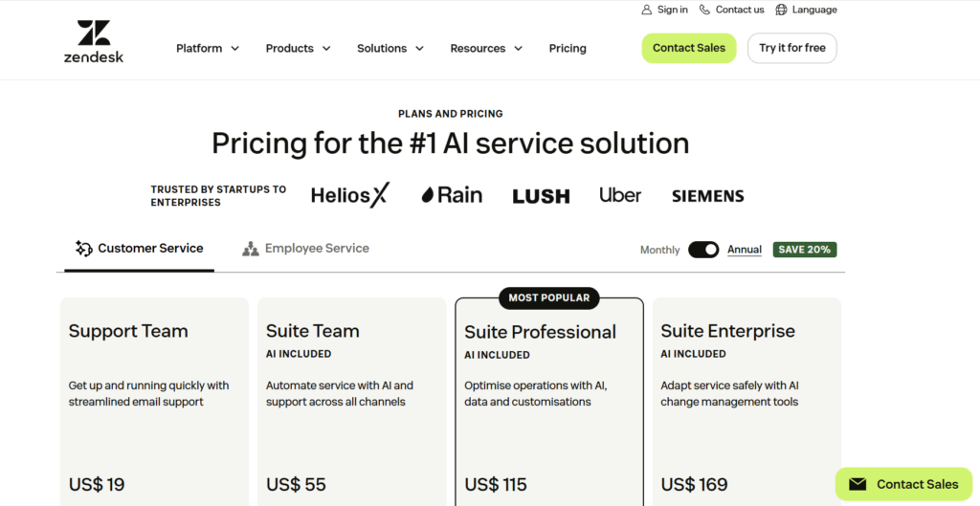Image resolution: width=980 pixels, height=506 pixels.
Task: Expand the Platform dropdown menu
Action: coord(208,48)
